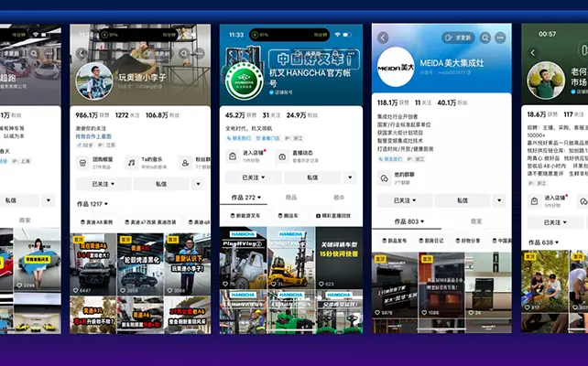Expand 已关注 dropdown on HANGCHA profile
The height and width of the screenshot is (366, 588).
[x=254, y=178]
